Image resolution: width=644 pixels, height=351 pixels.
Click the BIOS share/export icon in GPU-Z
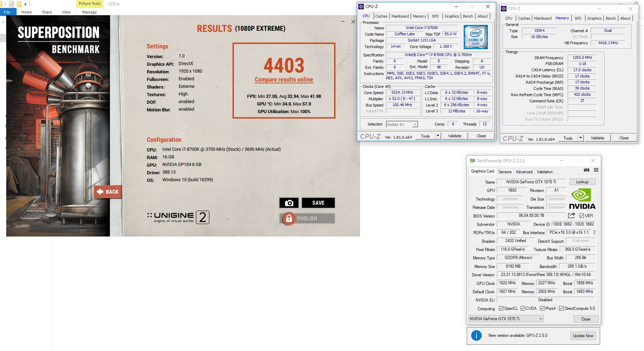point(571,215)
